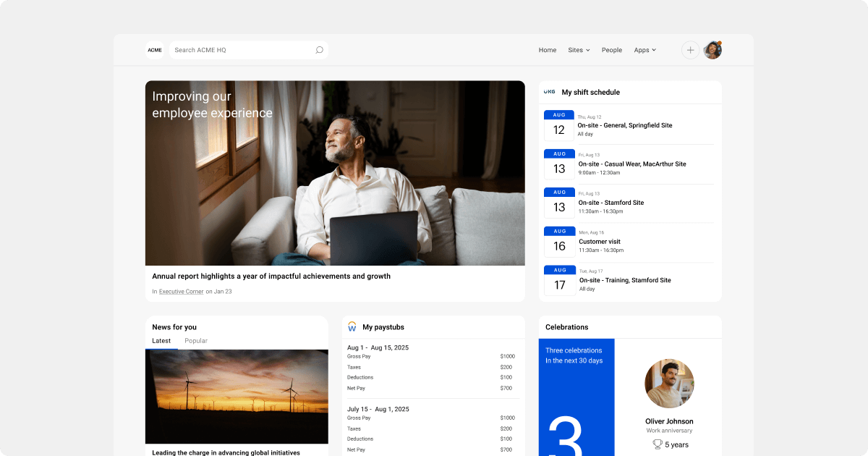This screenshot has width=868, height=456.
Task: Click Aug 13 icon beside Casual Wear shift
Action: [x=559, y=164]
